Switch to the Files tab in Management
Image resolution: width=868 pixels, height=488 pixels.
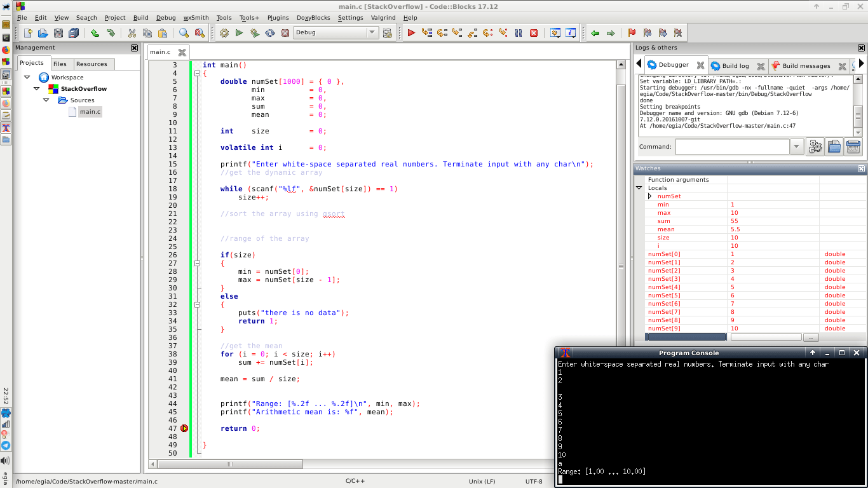tap(60, 64)
